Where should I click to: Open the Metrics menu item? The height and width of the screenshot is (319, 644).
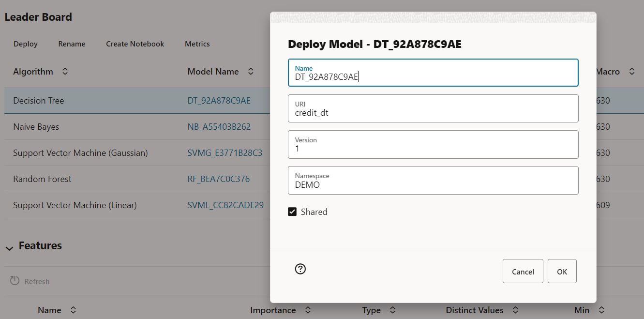click(x=197, y=44)
